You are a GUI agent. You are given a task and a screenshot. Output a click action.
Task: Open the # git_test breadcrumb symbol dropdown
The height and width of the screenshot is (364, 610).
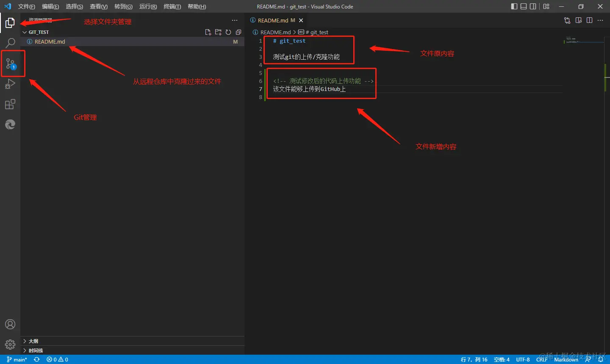point(313,32)
